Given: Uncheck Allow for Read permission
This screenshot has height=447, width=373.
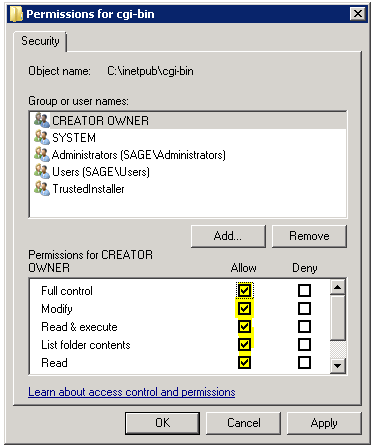Looking at the screenshot, I should 244,362.
